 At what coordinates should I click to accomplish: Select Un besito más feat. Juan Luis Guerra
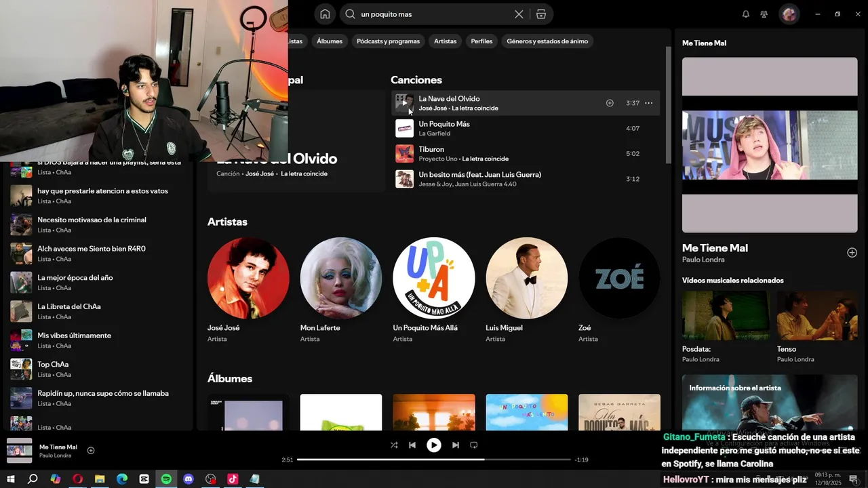pyautogui.click(x=526, y=179)
